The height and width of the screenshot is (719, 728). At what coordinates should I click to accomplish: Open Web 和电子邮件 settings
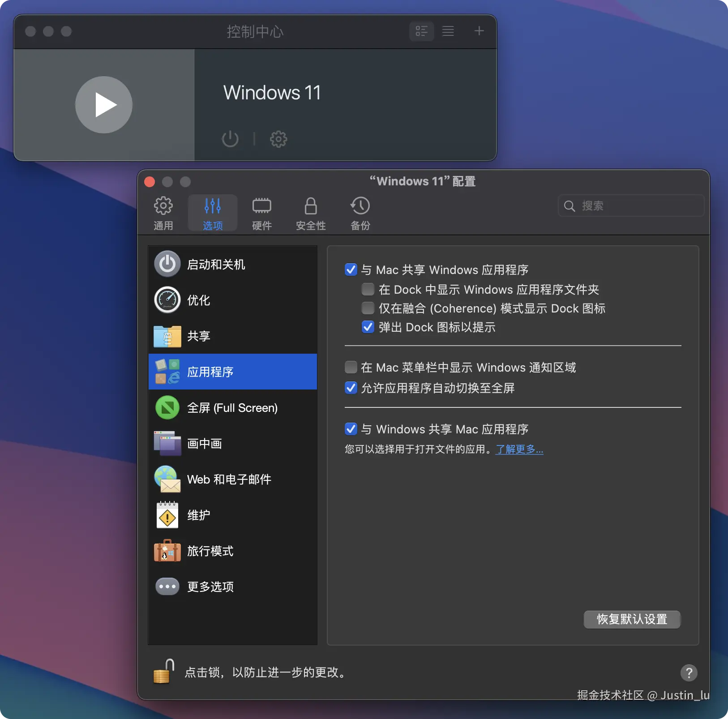pos(233,479)
